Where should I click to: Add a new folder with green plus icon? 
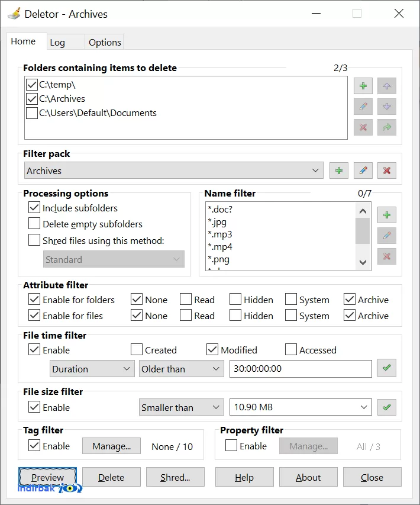pos(363,86)
